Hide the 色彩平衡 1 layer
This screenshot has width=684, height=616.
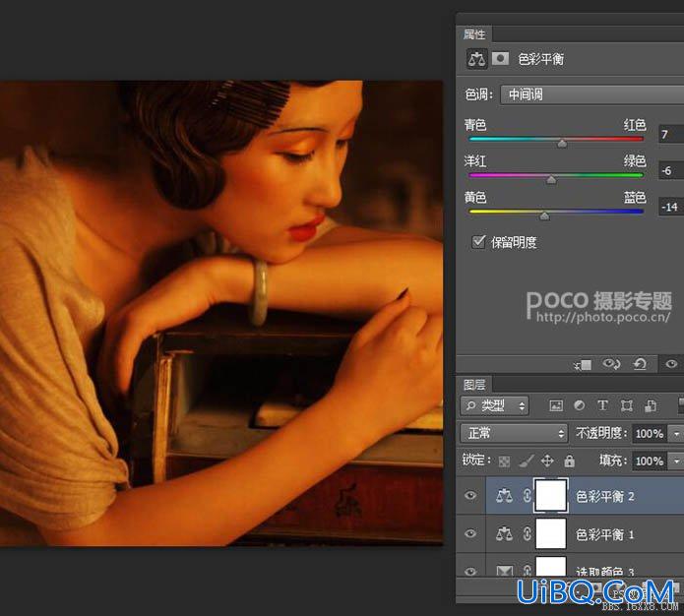point(470,533)
